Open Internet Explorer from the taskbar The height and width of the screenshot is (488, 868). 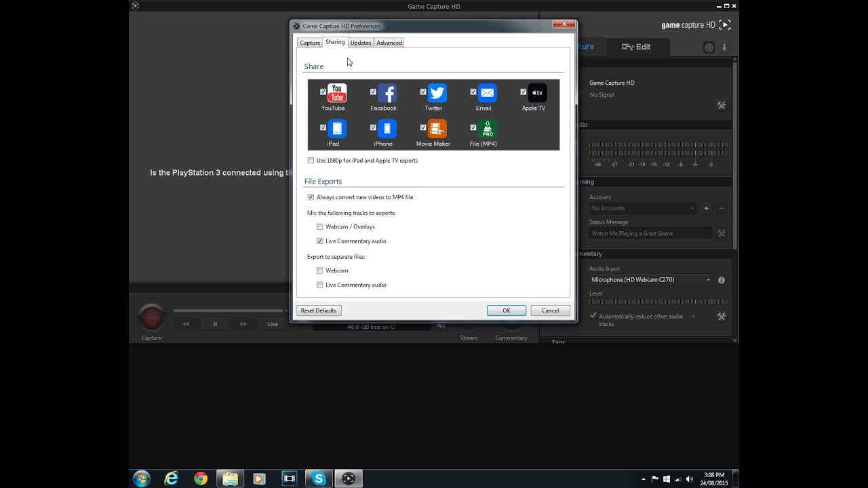pyautogui.click(x=172, y=479)
